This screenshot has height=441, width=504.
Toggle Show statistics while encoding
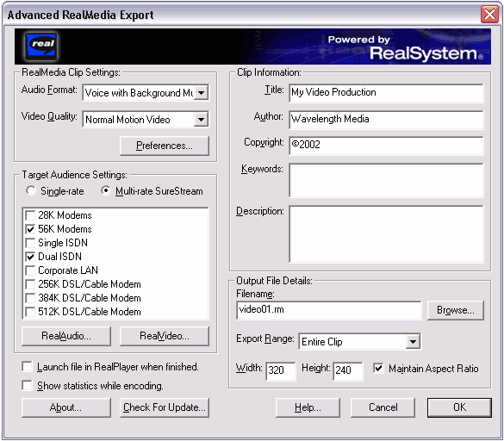pyautogui.click(x=27, y=385)
